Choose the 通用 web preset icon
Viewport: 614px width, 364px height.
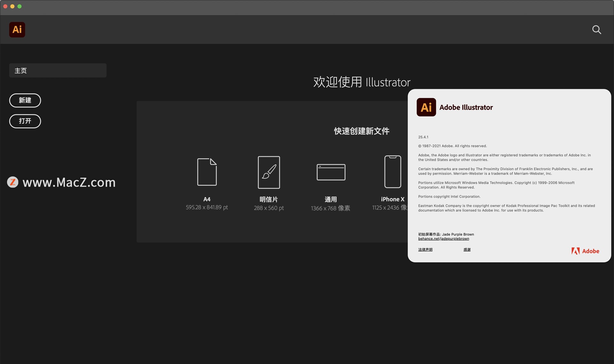[331, 172]
